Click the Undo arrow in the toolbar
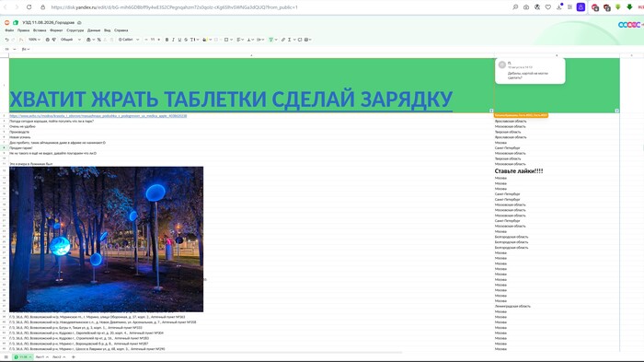This screenshot has height=362, width=644. point(7,40)
